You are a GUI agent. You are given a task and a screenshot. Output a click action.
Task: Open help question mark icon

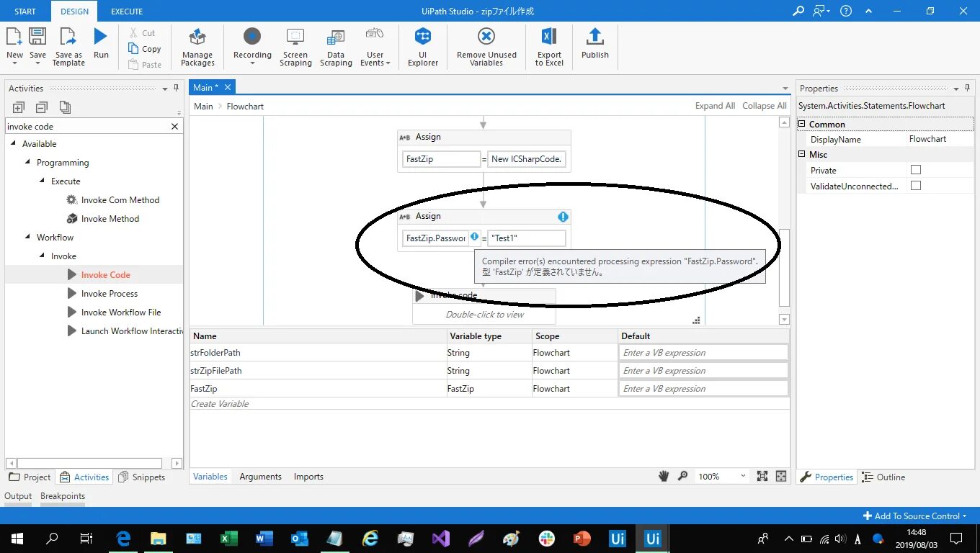(846, 11)
